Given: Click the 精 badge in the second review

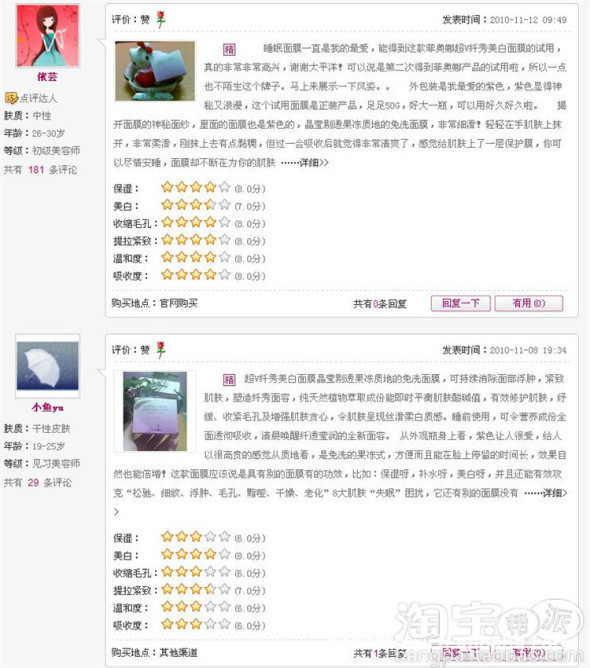Looking at the screenshot, I should [x=229, y=380].
